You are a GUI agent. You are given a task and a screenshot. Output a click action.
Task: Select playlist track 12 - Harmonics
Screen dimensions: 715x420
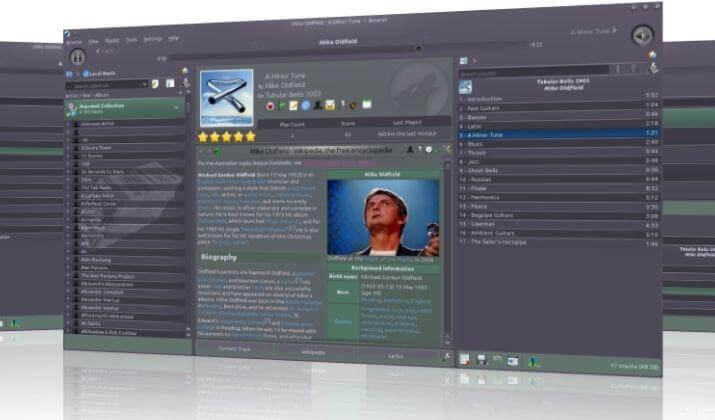(x=559, y=197)
